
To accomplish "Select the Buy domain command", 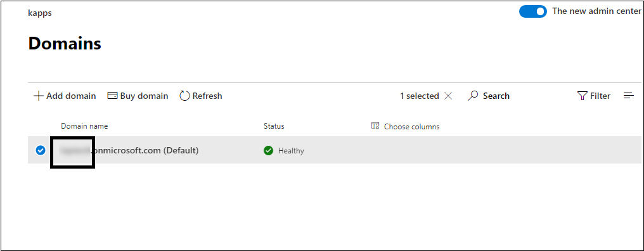I will pos(138,96).
